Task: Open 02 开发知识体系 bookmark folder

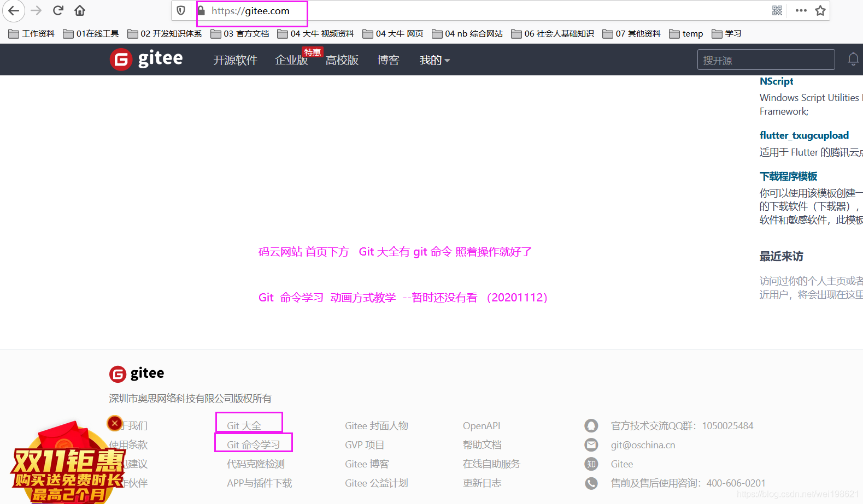Action: tap(165, 34)
